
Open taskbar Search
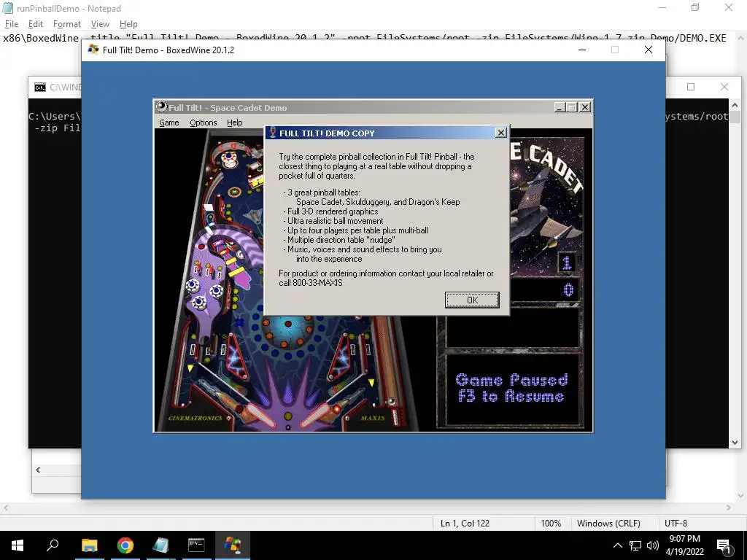click(53, 545)
